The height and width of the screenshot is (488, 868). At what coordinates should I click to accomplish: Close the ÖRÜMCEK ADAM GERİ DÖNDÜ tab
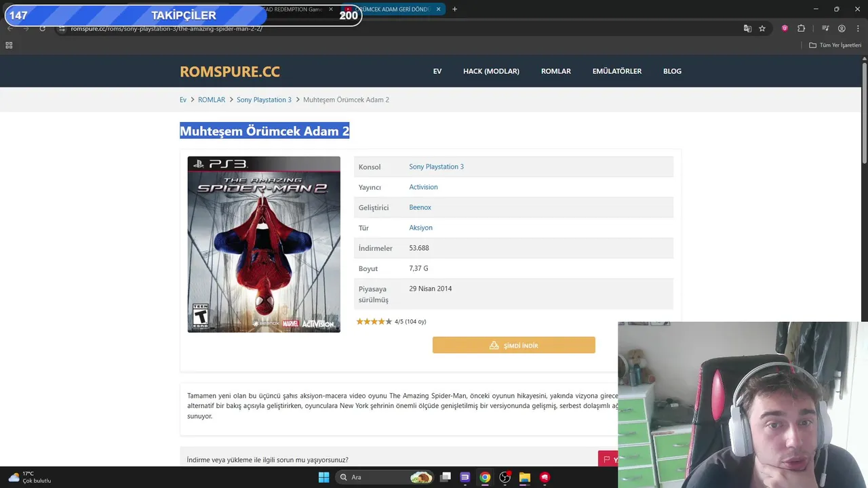(x=439, y=9)
